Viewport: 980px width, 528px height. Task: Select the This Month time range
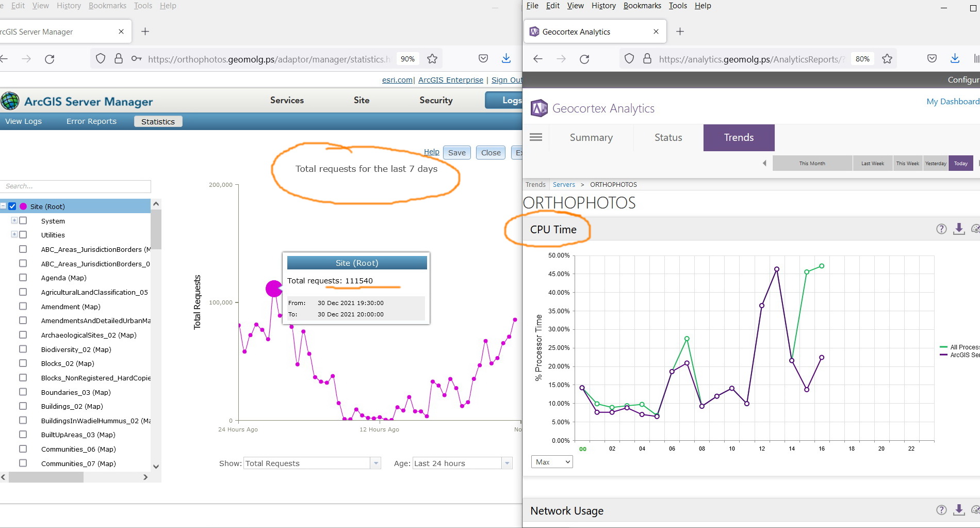[812, 163]
